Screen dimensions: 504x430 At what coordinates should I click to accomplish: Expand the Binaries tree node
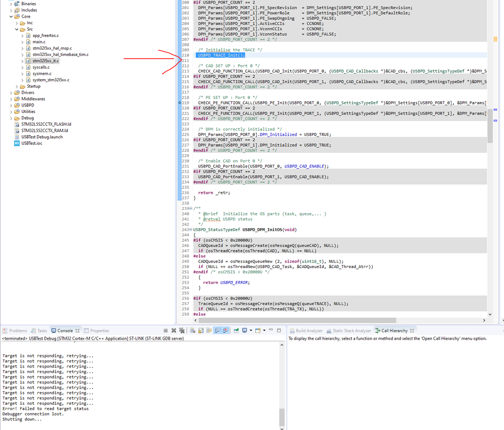[11, 4]
